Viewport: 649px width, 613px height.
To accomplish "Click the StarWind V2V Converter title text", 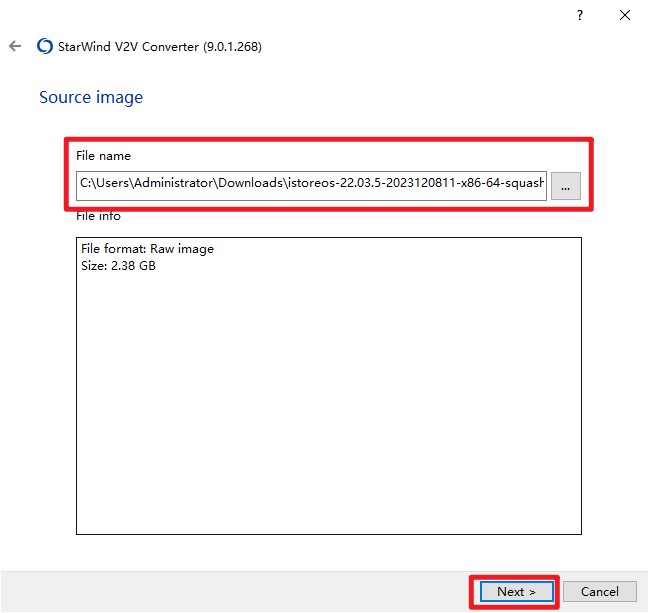I will pos(160,47).
